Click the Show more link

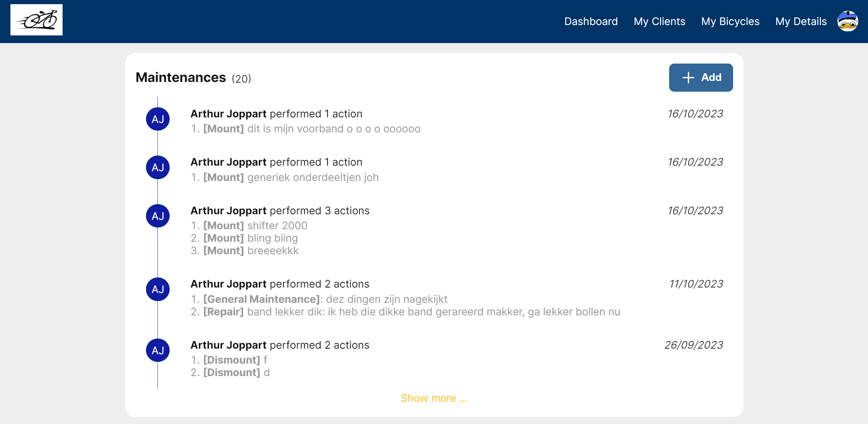pos(434,398)
